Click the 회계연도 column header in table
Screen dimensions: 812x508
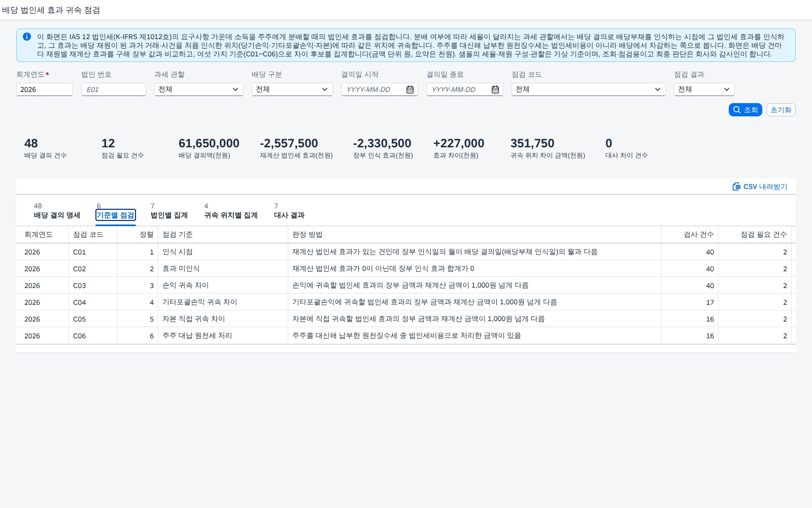tap(42, 235)
